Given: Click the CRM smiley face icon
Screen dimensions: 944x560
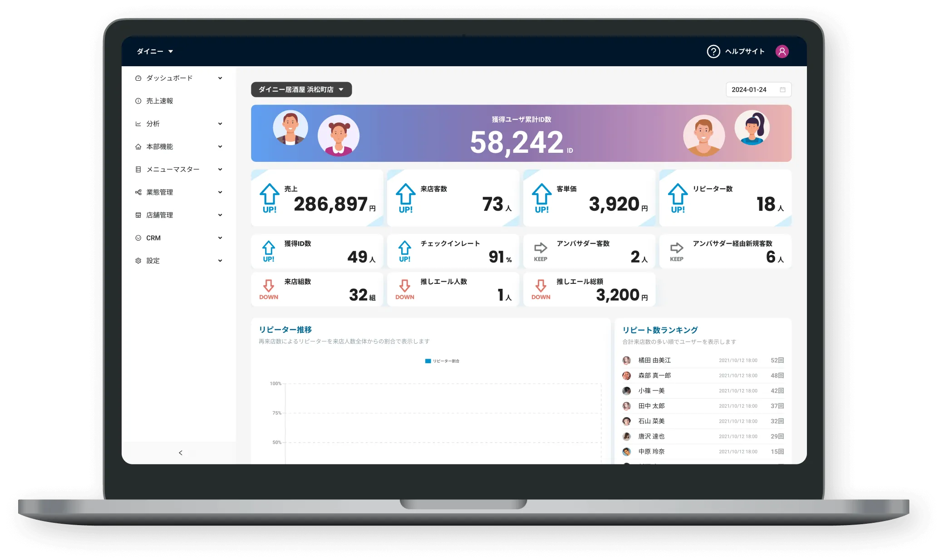Looking at the screenshot, I should (138, 238).
